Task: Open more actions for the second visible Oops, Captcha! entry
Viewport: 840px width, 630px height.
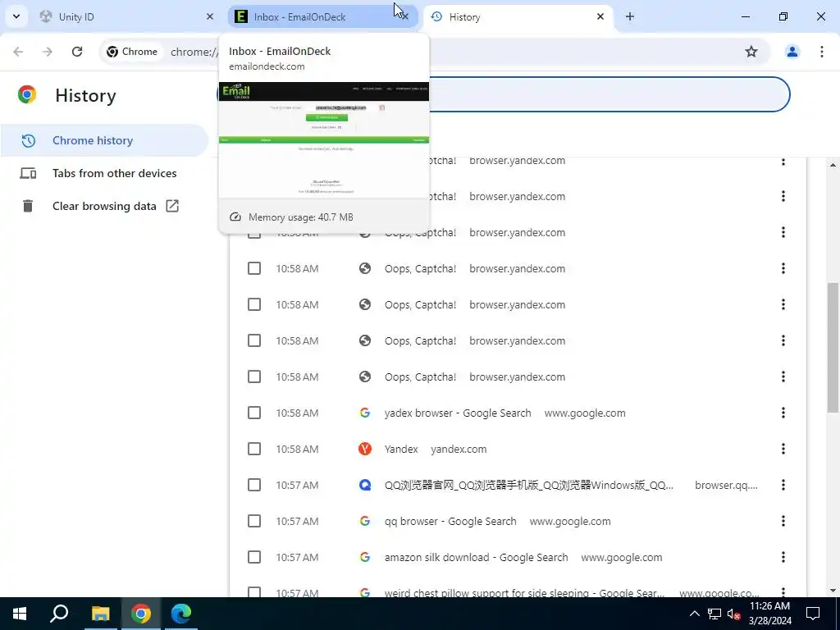Action: pyautogui.click(x=783, y=196)
